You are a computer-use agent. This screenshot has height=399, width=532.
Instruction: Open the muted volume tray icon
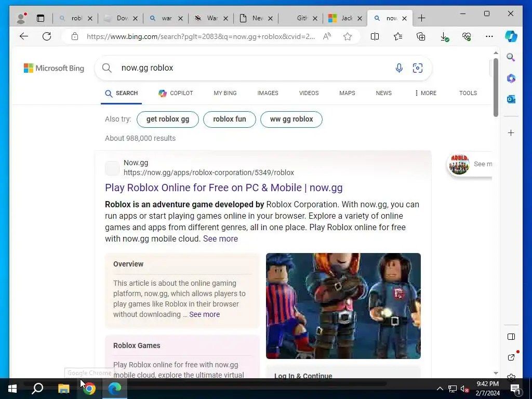pos(464,389)
